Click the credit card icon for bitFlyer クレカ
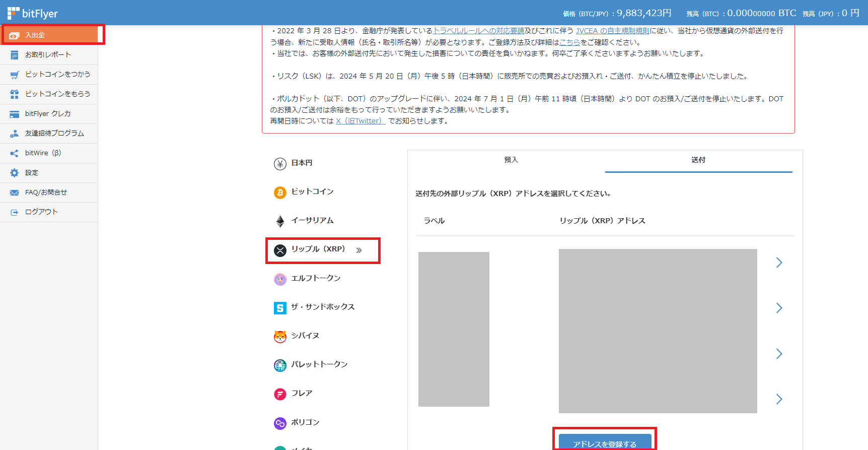Screen dimensions: 868x450 (x=14, y=114)
